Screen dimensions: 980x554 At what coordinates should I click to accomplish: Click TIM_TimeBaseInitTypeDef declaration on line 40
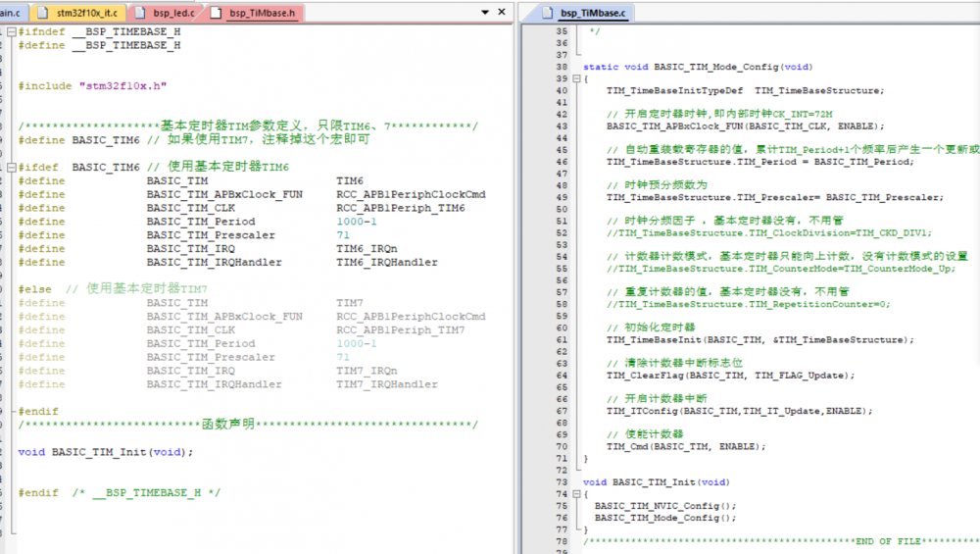745,90
